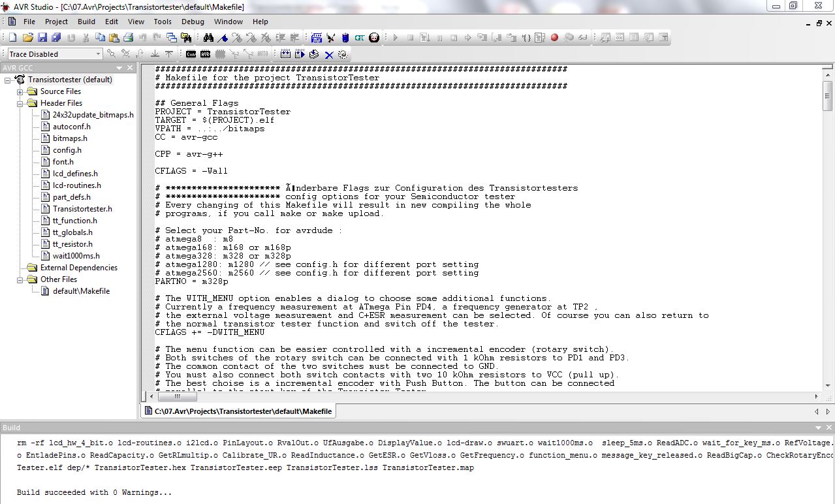Select default\Makefile in Other Files
The width and height of the screenshot is (835, 504).
[81, 291]
